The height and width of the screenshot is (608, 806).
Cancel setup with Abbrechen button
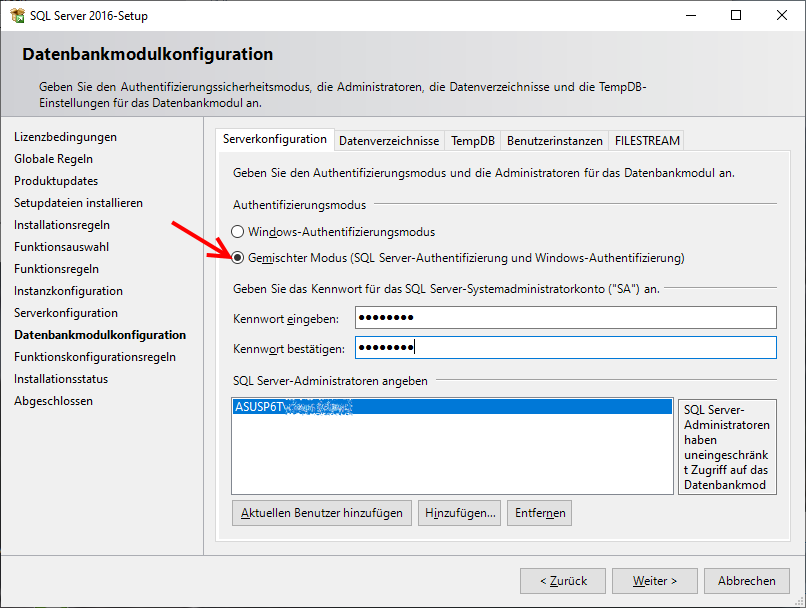[x=746, y=580]
